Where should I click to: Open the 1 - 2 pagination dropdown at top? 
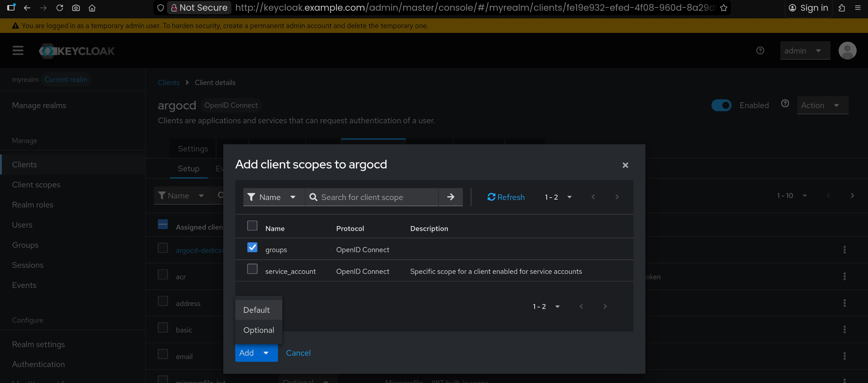tap(558, 197)
